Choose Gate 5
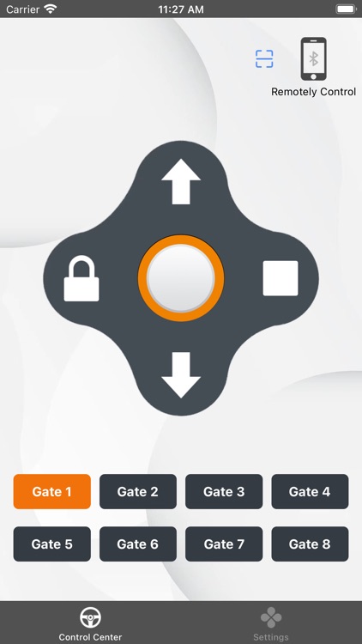The height and width of the screenshot is (644, 362). pos(52,544)
